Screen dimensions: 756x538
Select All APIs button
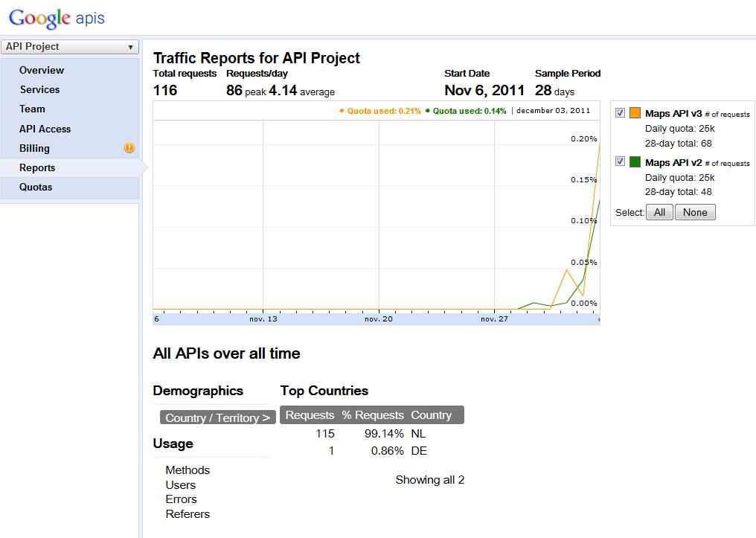point(659,212)
